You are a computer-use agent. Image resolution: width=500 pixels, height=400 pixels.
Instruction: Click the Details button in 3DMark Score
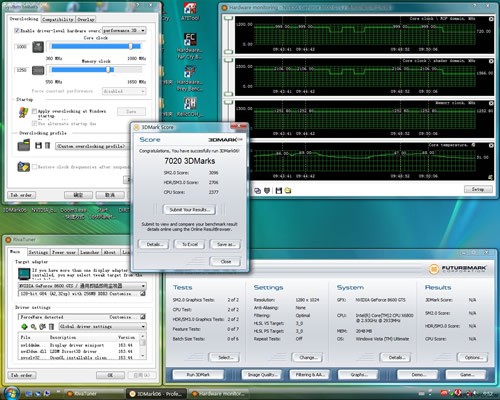154,244
